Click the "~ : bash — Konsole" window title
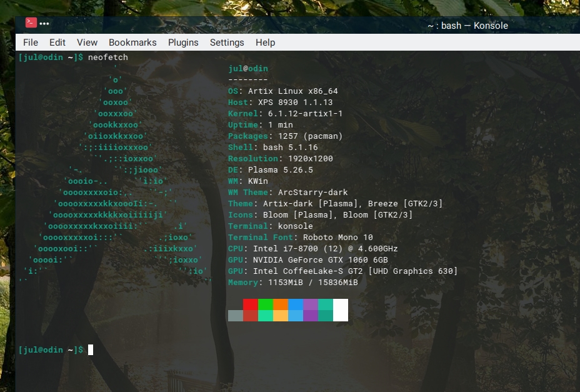This screenshot has width=580, height=392. point(467,26)
